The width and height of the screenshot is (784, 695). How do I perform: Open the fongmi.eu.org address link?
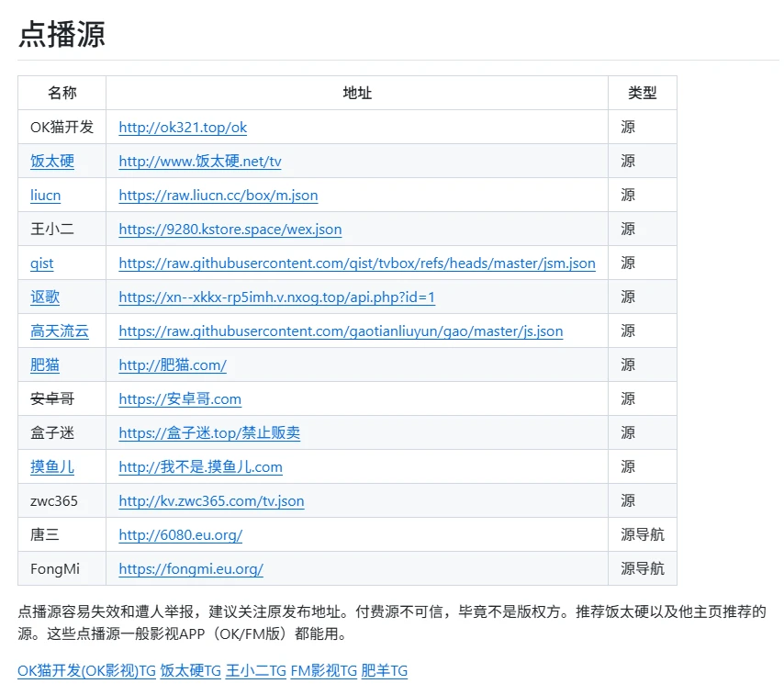coord(191,569)
